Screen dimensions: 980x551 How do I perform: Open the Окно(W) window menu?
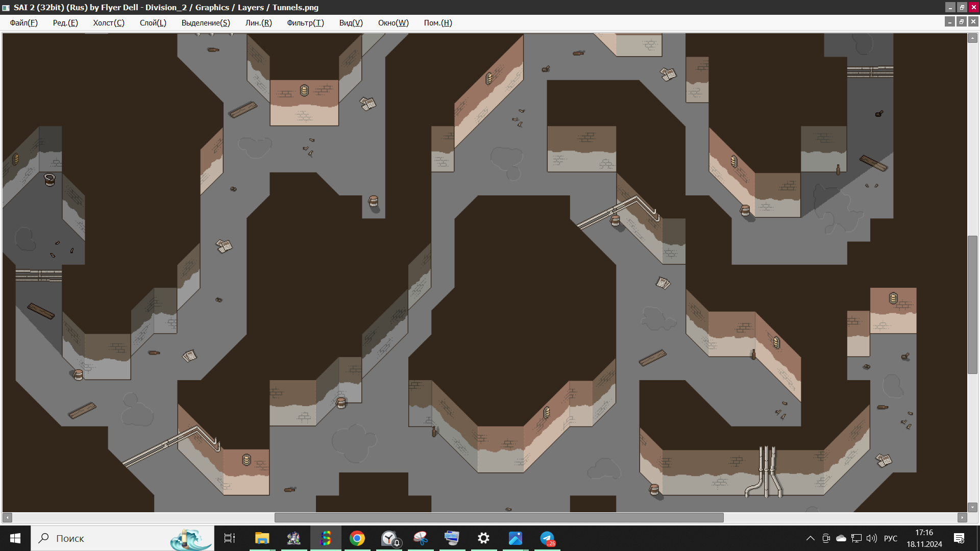[393, 23]
